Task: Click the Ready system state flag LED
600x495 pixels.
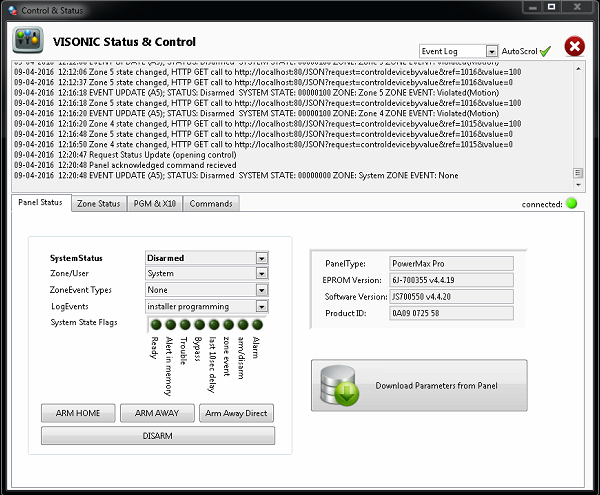Action: coord(156,325)
